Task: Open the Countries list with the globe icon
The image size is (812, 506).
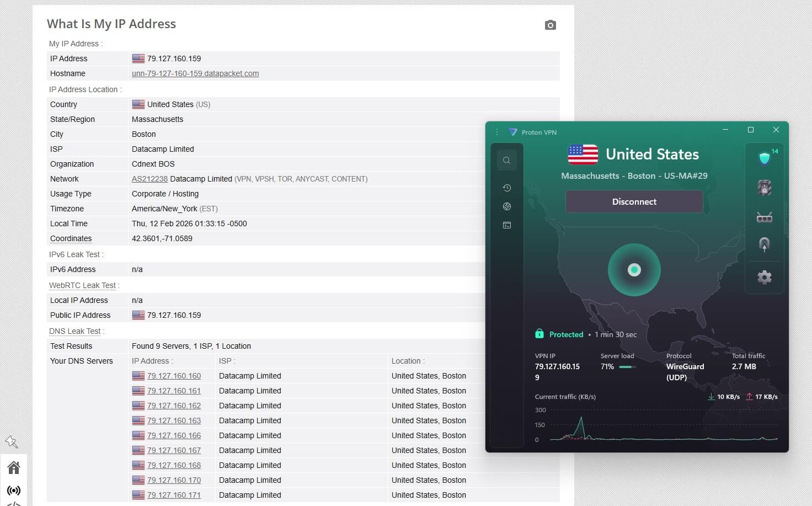Action: tap(507, 206)
